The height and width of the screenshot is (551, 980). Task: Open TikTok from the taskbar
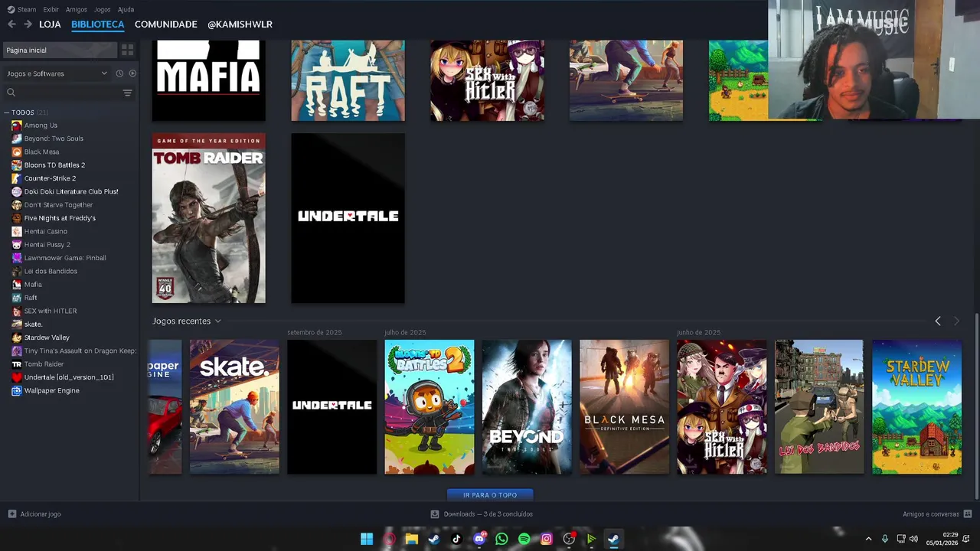[456, 539]
